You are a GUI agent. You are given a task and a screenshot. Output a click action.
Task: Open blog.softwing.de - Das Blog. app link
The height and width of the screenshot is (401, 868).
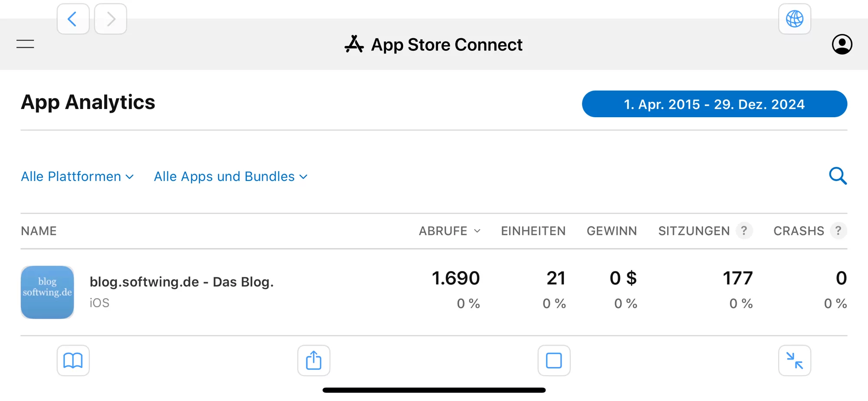click(x=182, y=282)
